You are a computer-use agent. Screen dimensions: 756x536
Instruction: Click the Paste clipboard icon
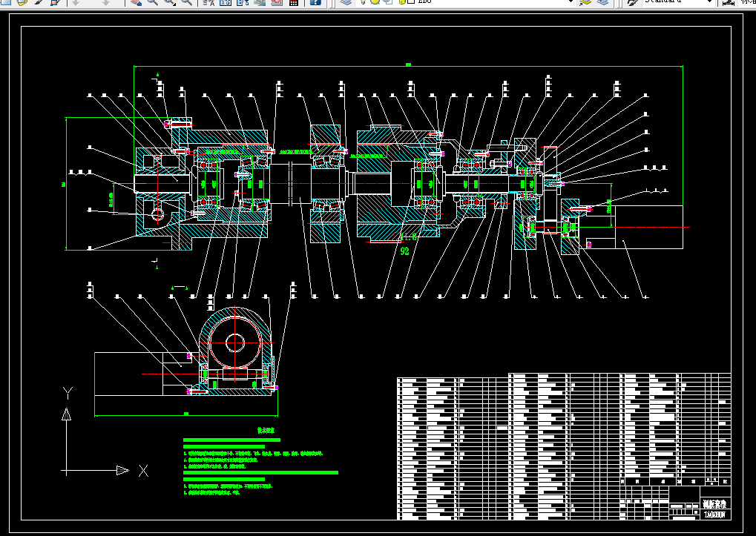(x=22, y=2)
